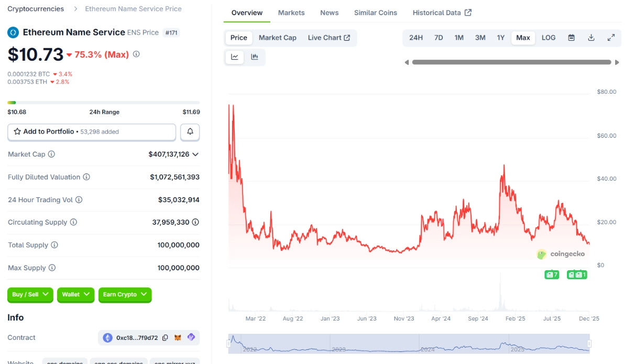Select the 1Y time range
The image size is (634, 364).
click(500, 38)
